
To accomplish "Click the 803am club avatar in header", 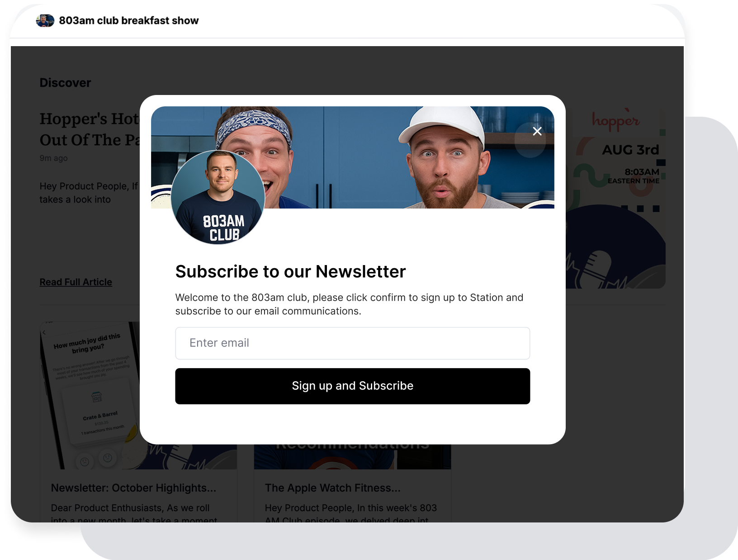I will pyautogui.click(x=45, y=21).
